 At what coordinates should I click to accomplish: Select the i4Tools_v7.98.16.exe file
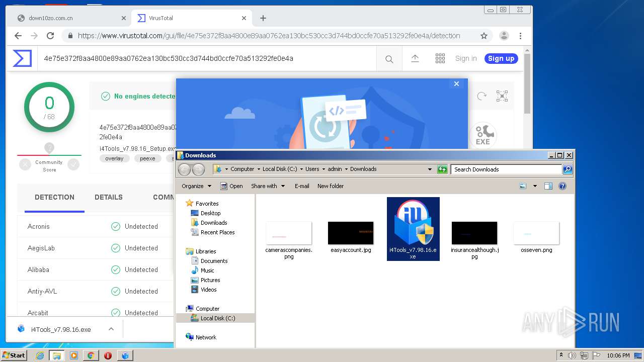[413, 229]
